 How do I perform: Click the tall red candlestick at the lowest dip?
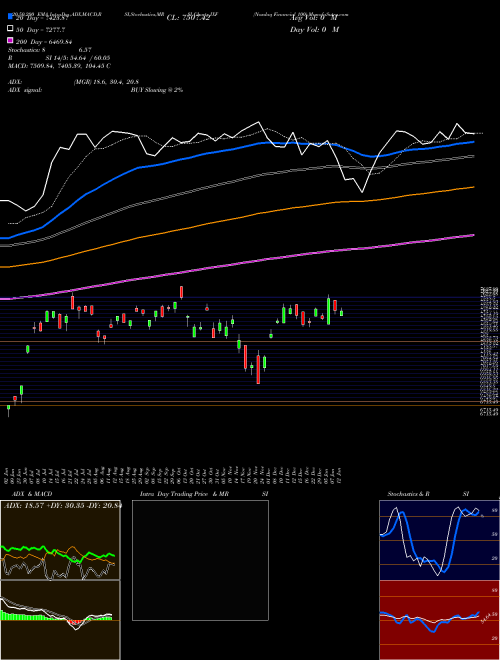coord(258,369)
